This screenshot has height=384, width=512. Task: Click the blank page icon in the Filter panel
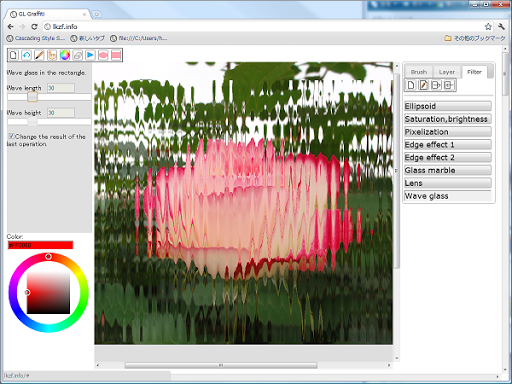[411, 85]
